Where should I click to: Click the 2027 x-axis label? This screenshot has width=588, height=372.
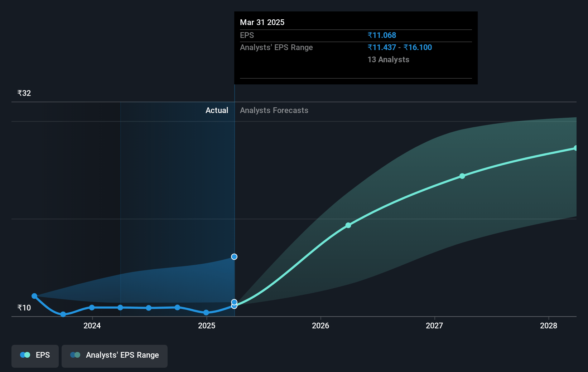point(434,325)
